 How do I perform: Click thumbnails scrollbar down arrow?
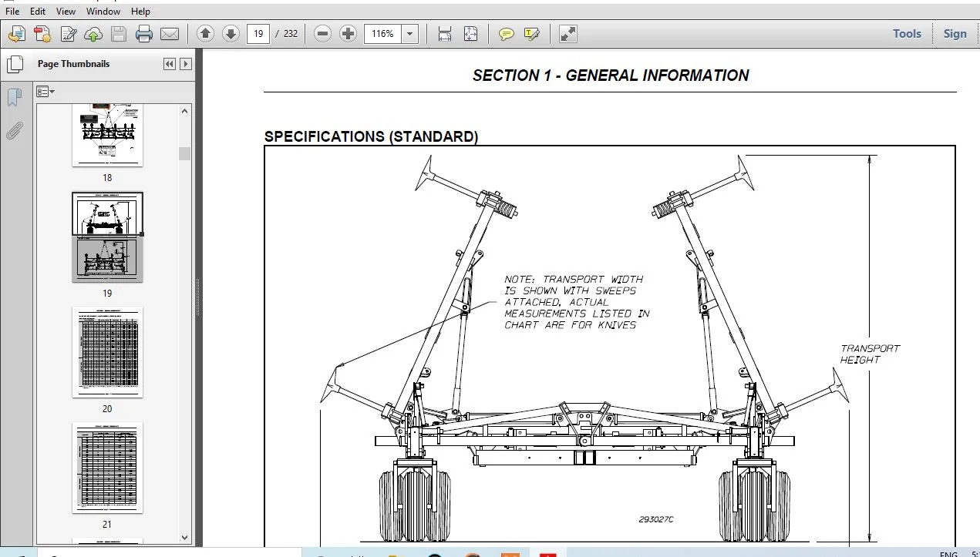click(184, 538)
